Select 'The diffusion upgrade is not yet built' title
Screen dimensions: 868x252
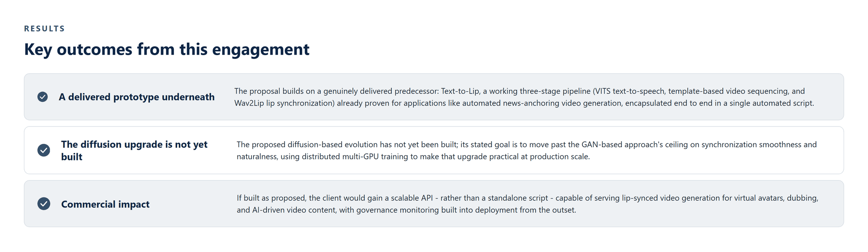[x=134, y=150]
